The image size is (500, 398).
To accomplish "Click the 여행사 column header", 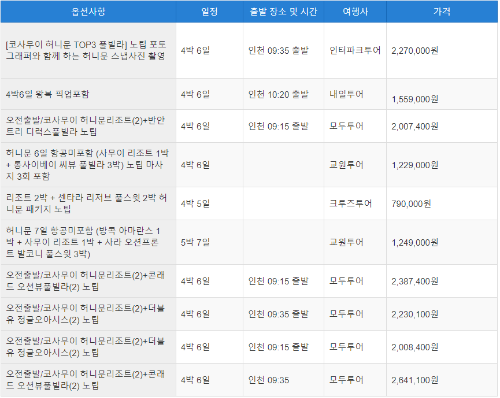I will coord(355,12).
